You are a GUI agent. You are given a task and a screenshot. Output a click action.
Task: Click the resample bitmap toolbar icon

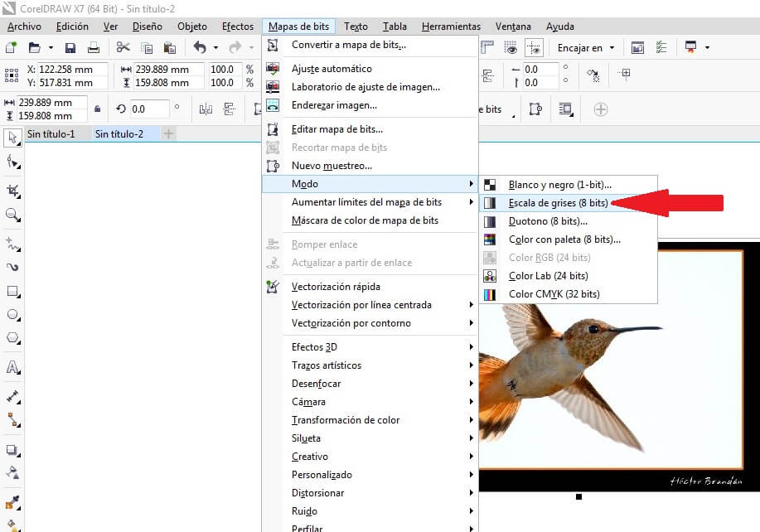point(535,109)
